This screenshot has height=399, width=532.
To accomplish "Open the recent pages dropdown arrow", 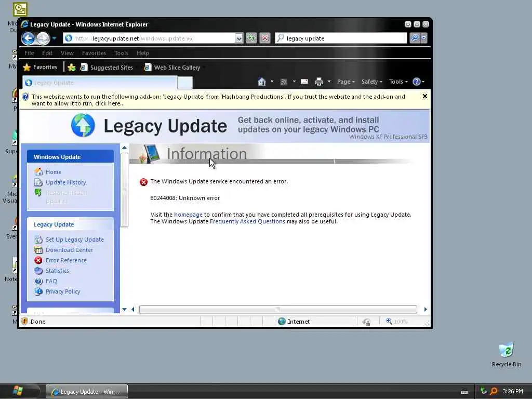I will [x=54, y=38].
